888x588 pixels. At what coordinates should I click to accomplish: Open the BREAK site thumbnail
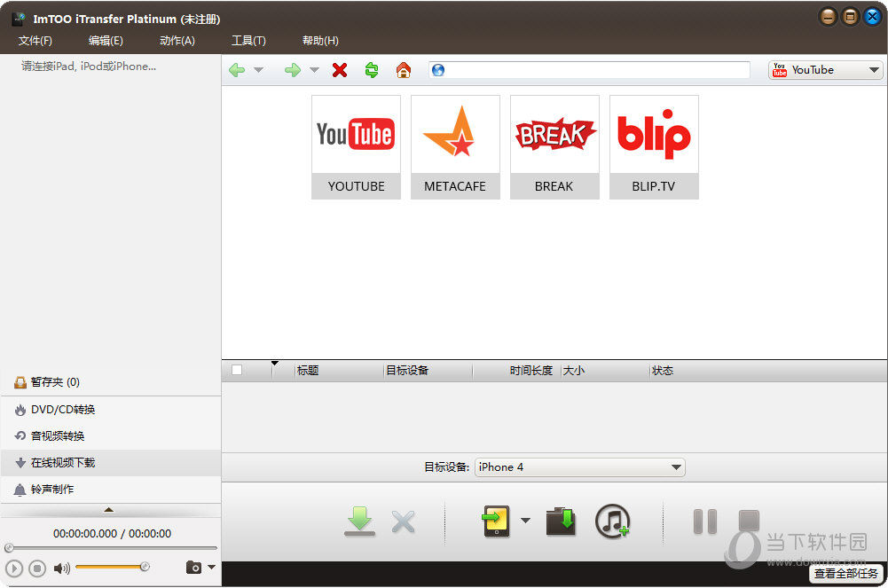[x=554, y=147]
